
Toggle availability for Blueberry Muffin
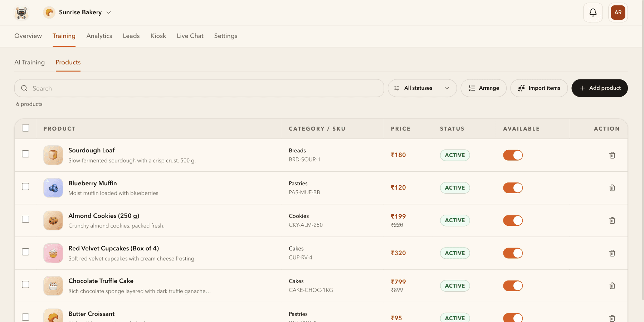[513, 188]
